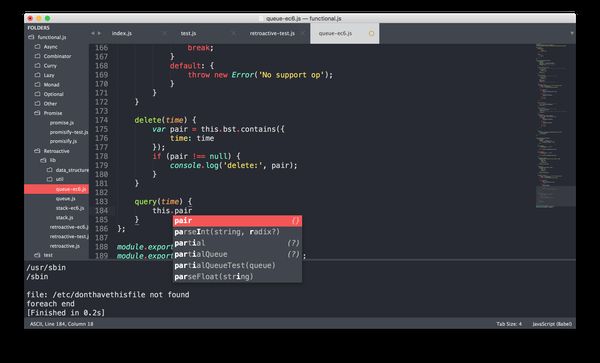Open stack-ec6.js in the sidebar
Image resolution: width=600 pixels, height=363 pixels.
tap(70, 208)
